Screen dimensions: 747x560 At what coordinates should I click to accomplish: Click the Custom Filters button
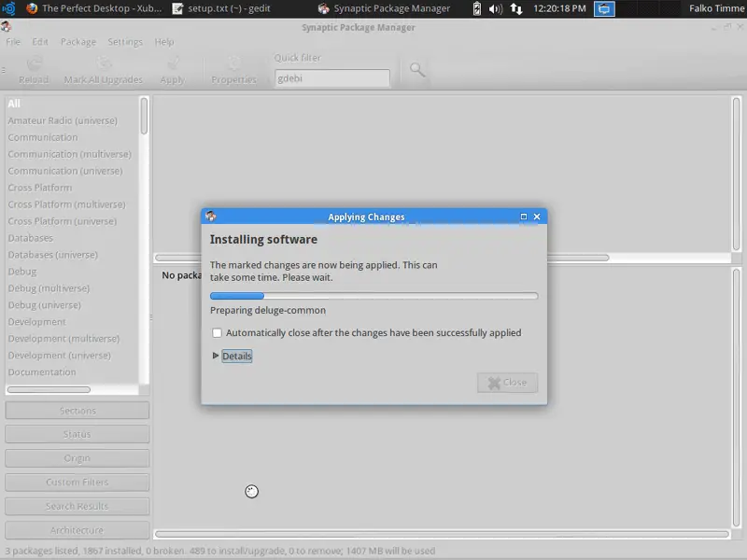78,482
